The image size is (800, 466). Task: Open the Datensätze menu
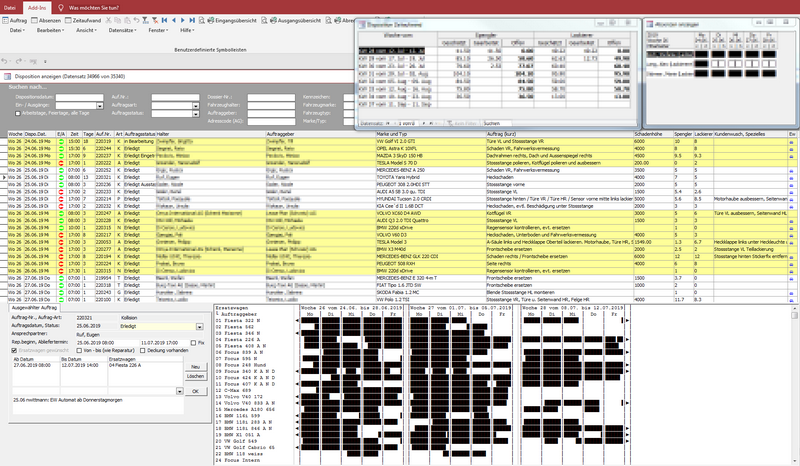click(x=120, y=32)
